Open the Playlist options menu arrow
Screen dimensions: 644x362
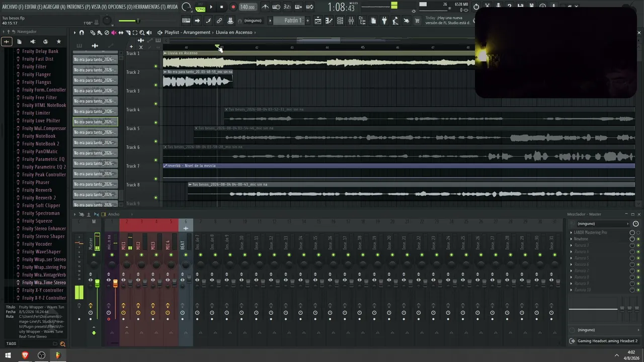point(74,33)
